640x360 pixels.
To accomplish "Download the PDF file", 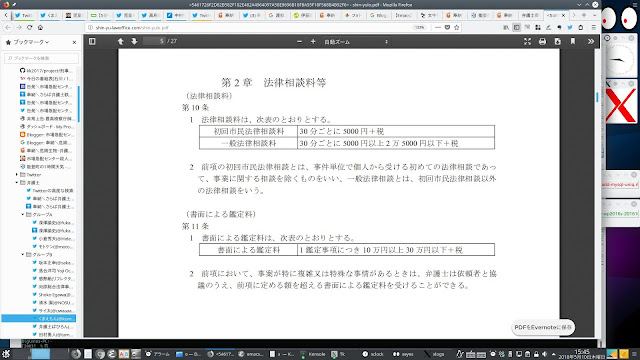I will [x=558, y=41].
